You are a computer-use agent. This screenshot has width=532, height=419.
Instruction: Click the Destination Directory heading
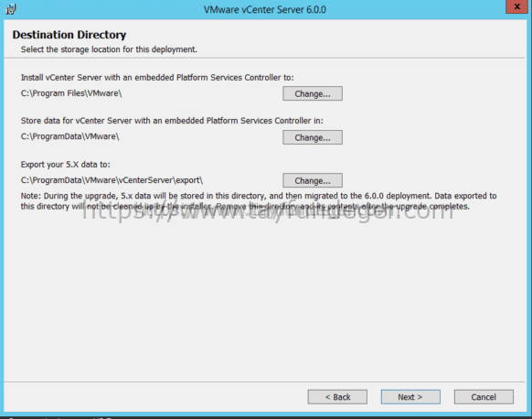69,35
